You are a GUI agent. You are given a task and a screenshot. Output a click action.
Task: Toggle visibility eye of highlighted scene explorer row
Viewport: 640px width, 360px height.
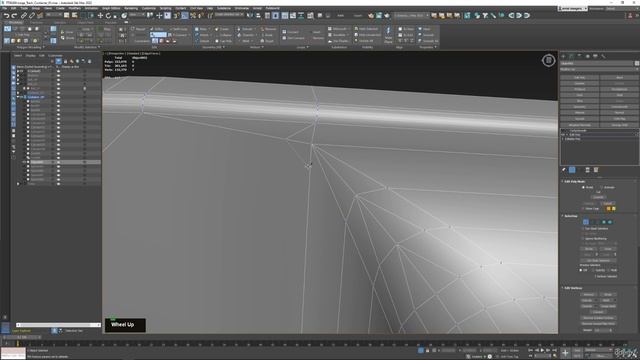pyautogui.click(x=58, y=162)
